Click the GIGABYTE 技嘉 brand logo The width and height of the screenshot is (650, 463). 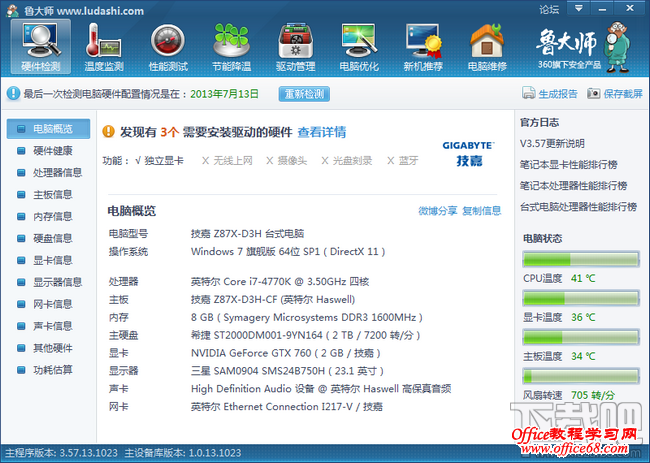click(469, 153)
